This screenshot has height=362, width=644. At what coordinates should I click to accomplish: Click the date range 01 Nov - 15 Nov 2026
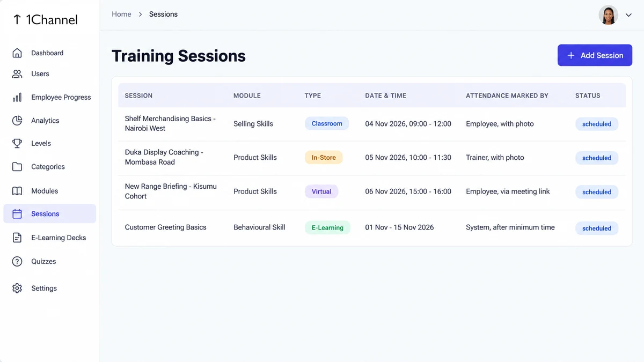click(399, 227)
